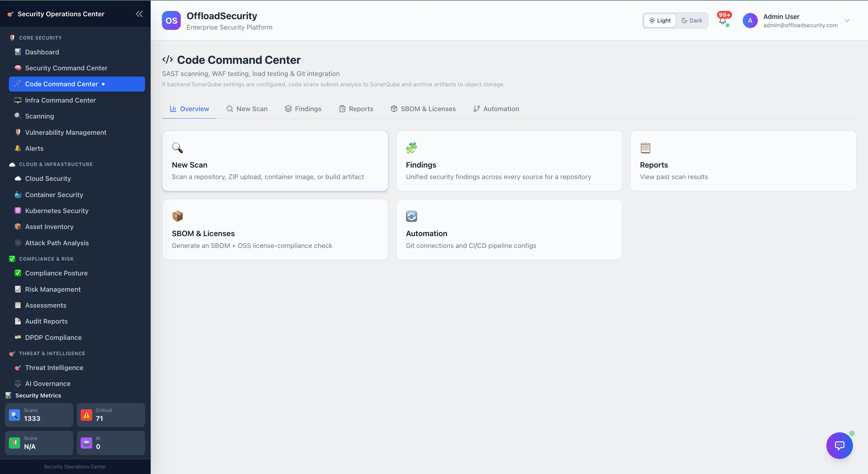The width and height of the screenshot is (868, 474).
Task: Switch to Dark theme
Action: pyautogui.click(x=691, y=21)
